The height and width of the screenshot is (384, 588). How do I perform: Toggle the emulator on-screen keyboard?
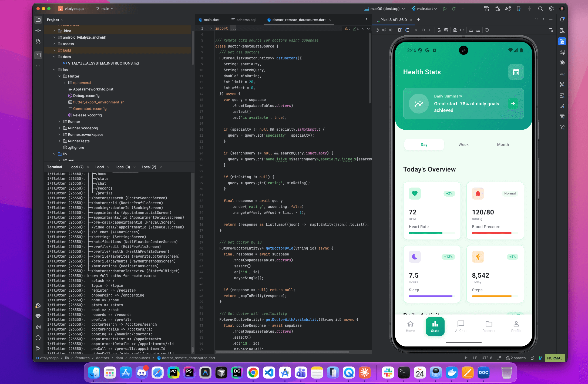(x=446, y=30)
